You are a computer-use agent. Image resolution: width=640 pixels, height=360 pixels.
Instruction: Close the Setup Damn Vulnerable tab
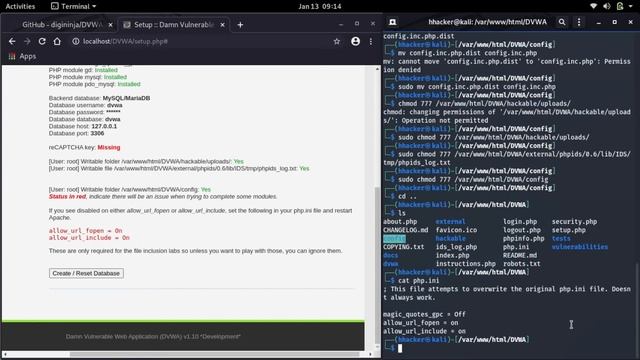(222, 25)
